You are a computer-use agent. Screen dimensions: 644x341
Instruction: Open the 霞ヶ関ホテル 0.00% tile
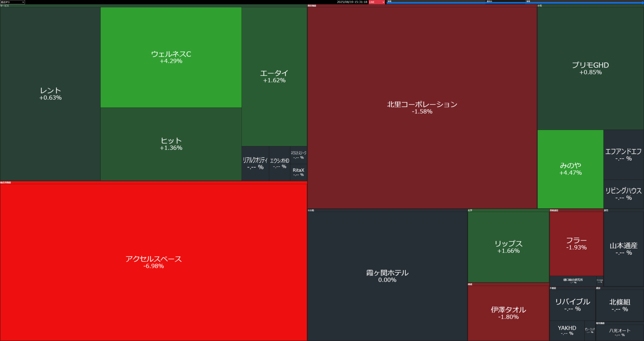point(387,276)
